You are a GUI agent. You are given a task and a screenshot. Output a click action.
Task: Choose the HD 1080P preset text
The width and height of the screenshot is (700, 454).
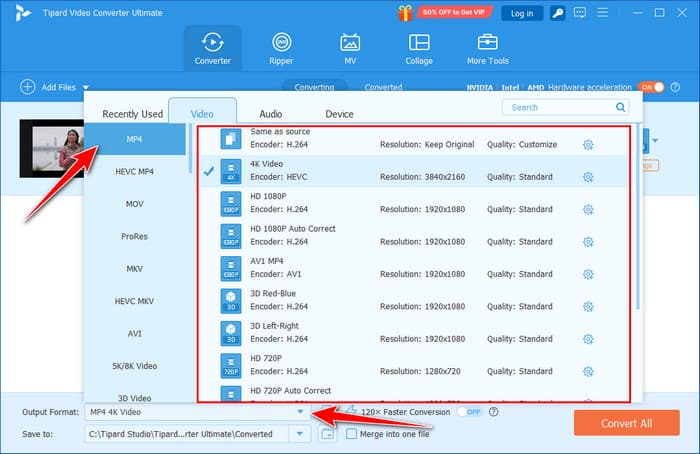268,196
